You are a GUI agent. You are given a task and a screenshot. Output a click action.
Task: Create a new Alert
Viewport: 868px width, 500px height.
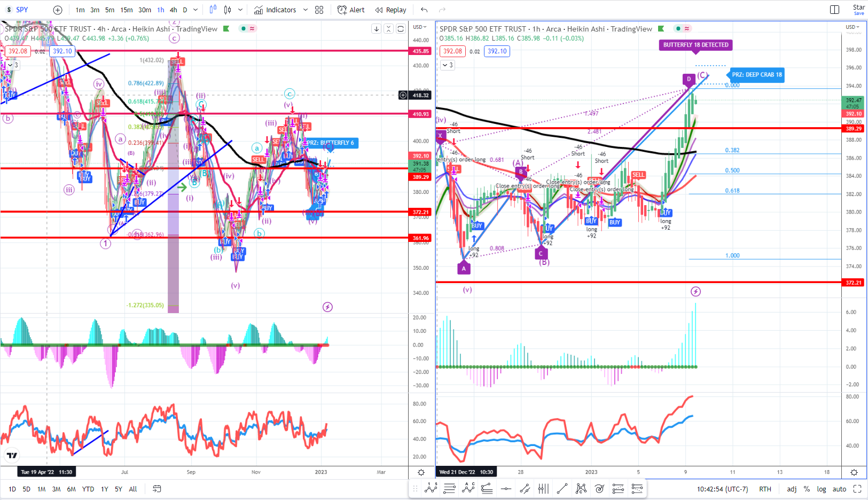pos(351,10)
